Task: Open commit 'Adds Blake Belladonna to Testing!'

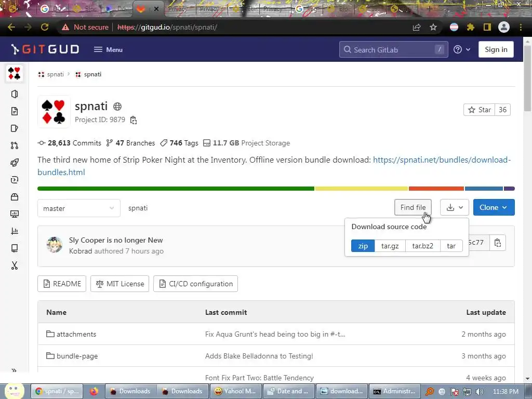Action: (259, 356)
